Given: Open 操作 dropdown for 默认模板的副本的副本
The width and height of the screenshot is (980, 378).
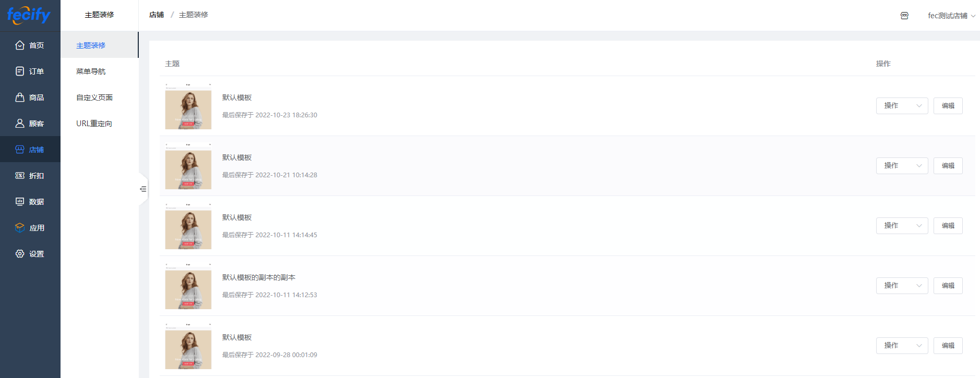Looking at the screenshot, I should click(x=902, y=286).
